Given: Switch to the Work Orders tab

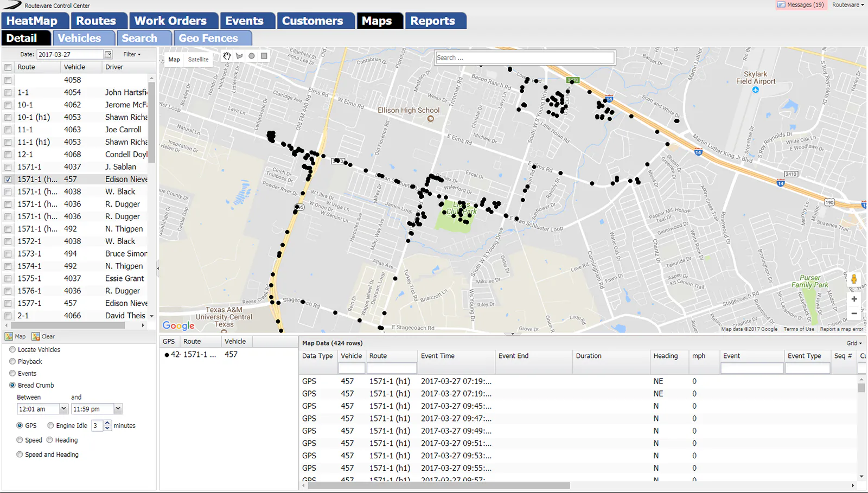Looking at the screenshot, I should [170, 21].
